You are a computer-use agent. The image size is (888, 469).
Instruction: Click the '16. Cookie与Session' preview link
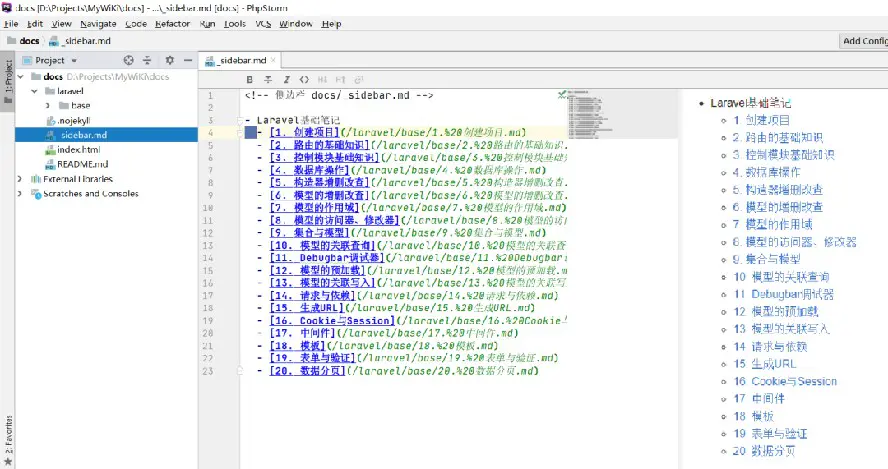click(x=785, y=381)
